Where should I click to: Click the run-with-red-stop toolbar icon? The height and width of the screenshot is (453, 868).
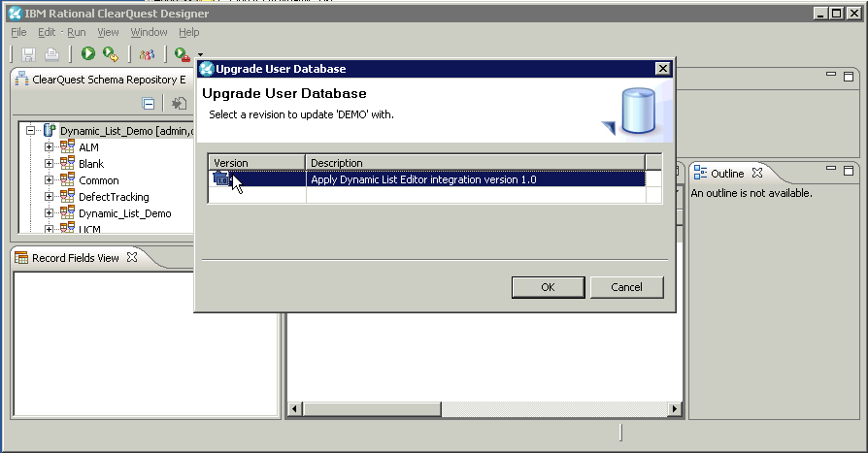click(x=183, y=54)
